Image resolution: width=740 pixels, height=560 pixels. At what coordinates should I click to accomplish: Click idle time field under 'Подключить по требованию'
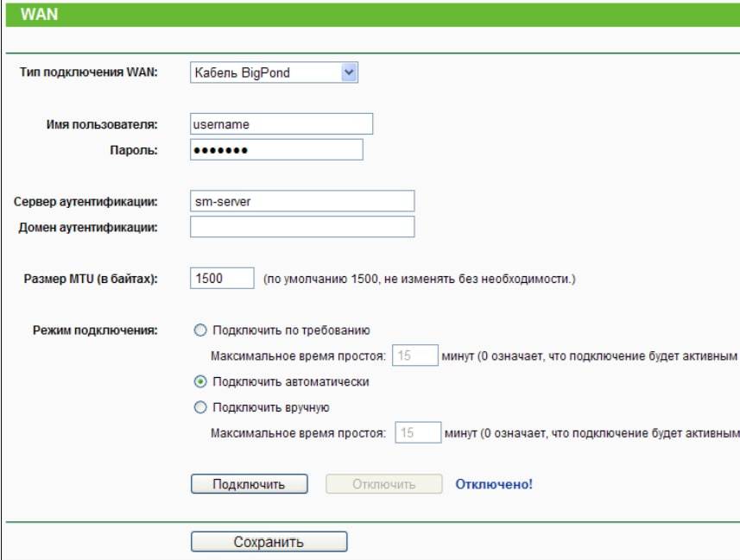point(414,356)
